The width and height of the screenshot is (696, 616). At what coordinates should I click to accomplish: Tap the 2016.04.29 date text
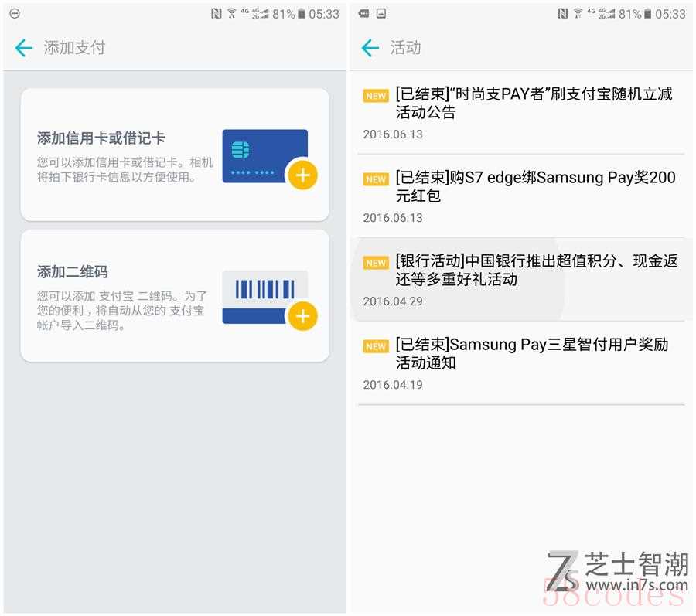(x=393, y=301)
